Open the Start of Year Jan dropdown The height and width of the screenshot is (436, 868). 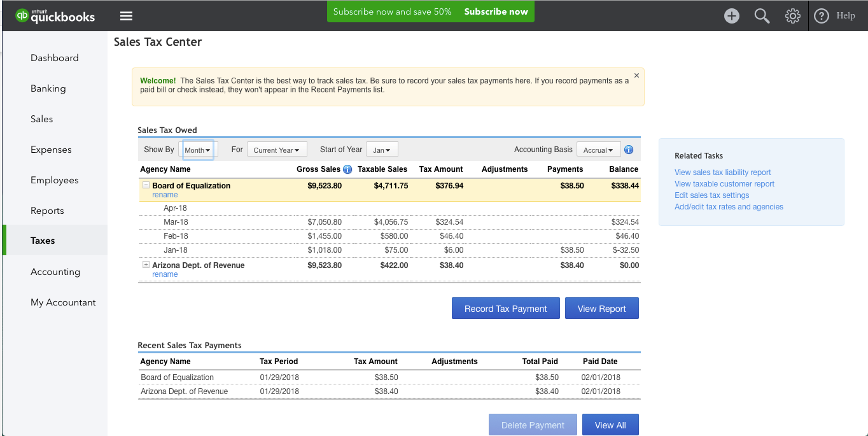[382, 149]
